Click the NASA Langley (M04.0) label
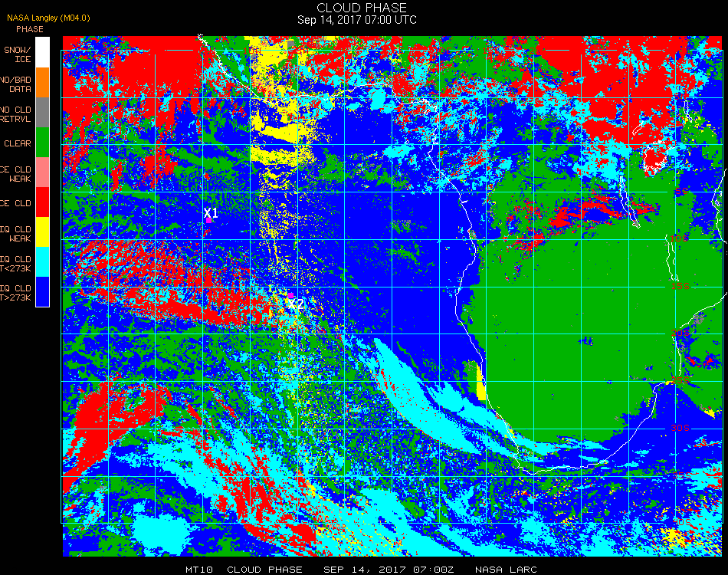The image size is (728, 575). (48, 18)
